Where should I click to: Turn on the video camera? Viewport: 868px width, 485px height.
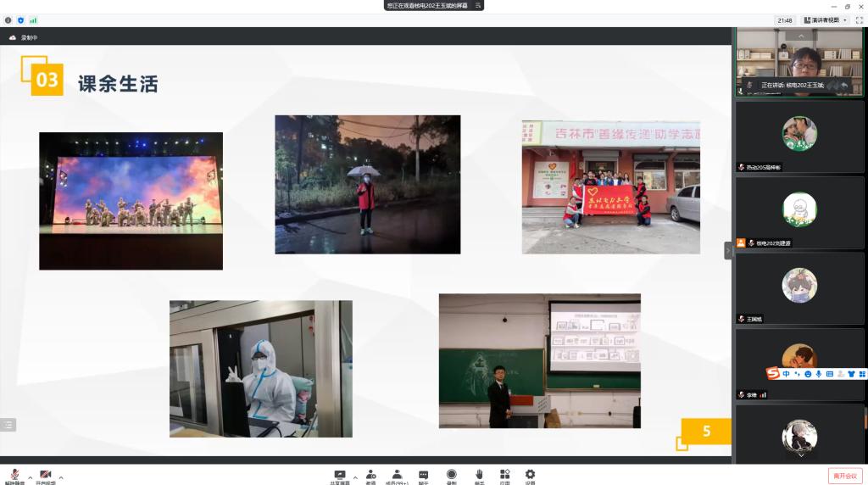pos(46,476)
